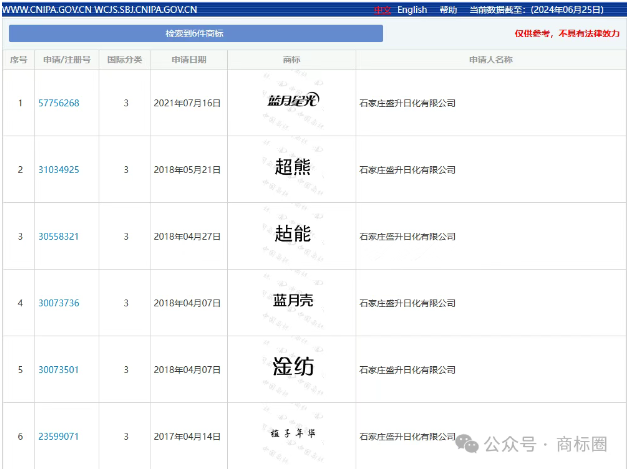Image resolution: width=629 pixels, height=472 pixels.
Task: Click the 超熊 trademark image
Action: (292, 168)
